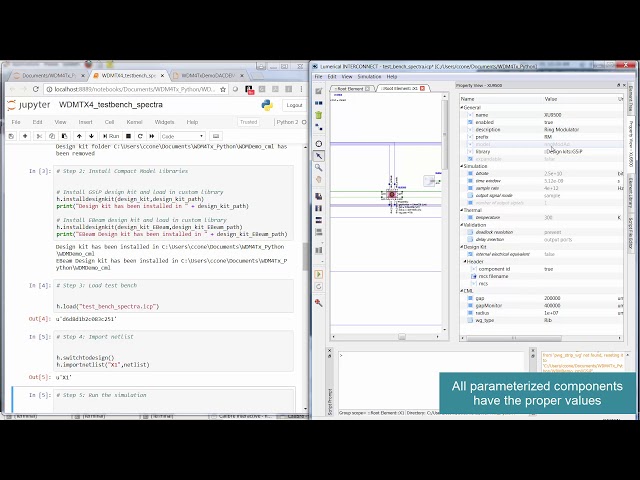Open the File menu in INTERCONNECT
Screen dimensions: 640x480
coord(318,77)
